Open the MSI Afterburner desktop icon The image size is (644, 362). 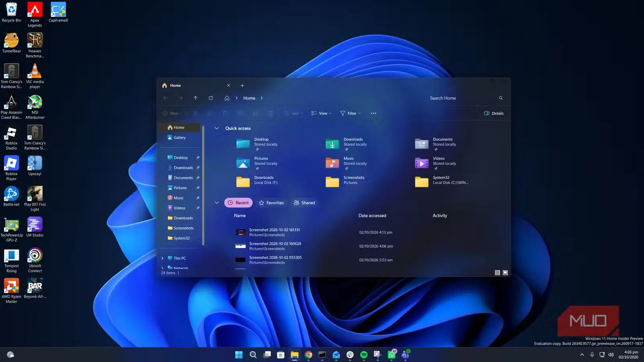click(35, 107)
